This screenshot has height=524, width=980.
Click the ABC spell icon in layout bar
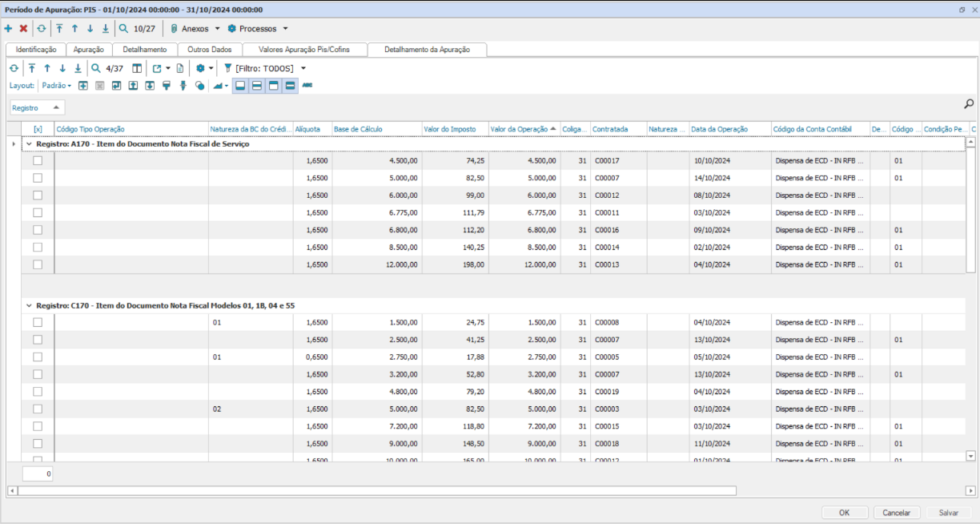pos(307,85)
